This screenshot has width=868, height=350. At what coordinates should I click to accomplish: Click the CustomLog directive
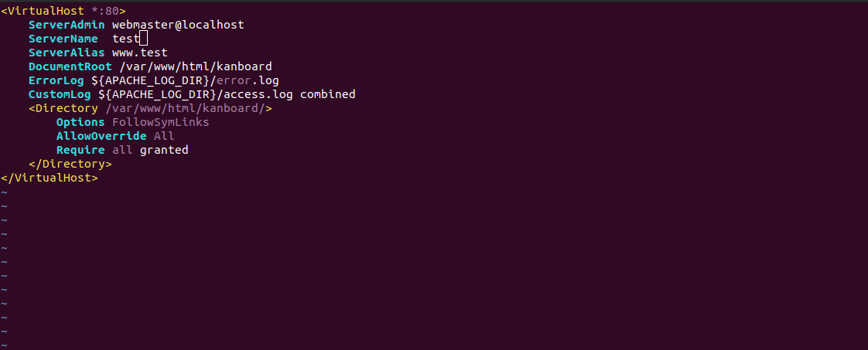(60, 94)
